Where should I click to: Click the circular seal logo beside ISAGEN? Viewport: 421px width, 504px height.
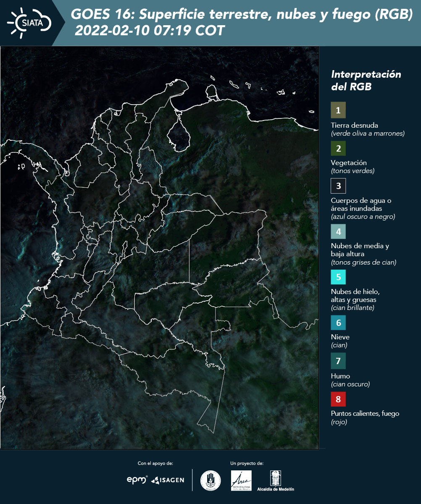coord(210,480)
